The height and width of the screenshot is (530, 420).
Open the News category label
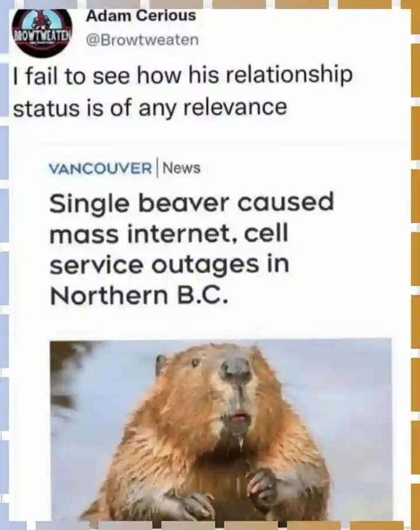pyautogui.click(x=182, y=168)
